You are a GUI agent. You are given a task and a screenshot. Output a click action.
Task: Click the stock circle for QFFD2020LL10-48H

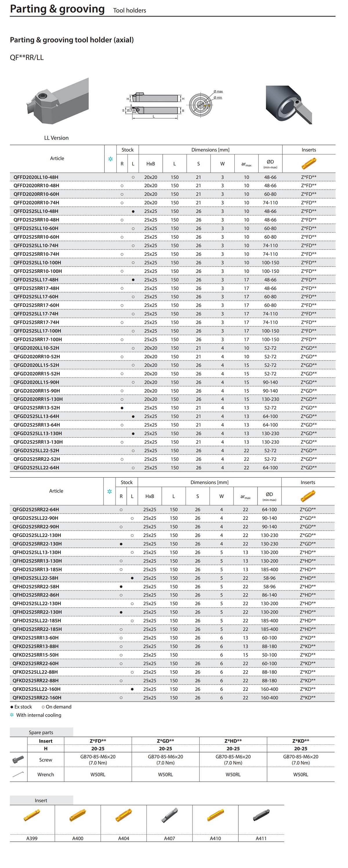tap(133, 177)
